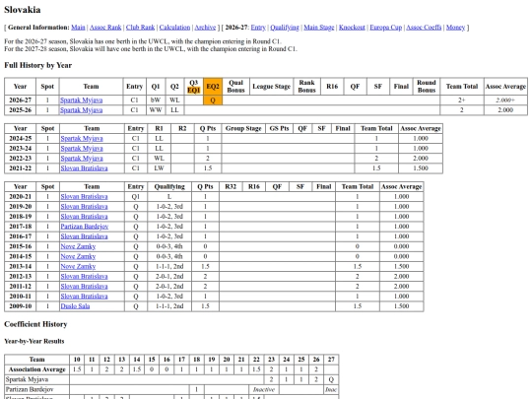Select the Q cell under column 27

(331, 379)
